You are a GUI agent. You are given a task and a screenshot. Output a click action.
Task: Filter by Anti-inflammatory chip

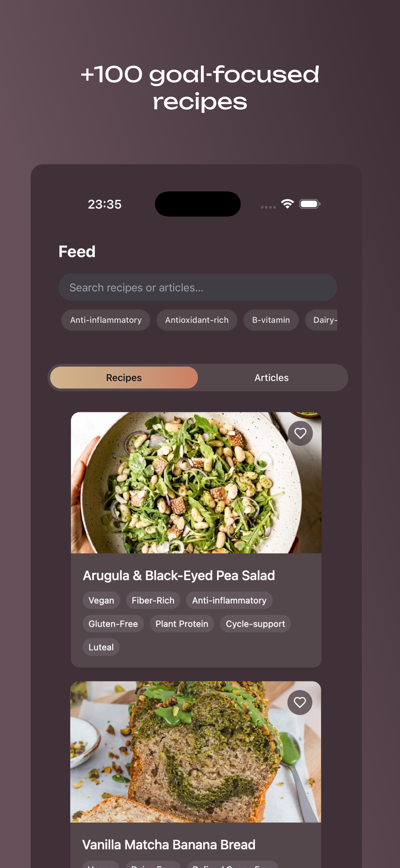[x=106, y=320]
